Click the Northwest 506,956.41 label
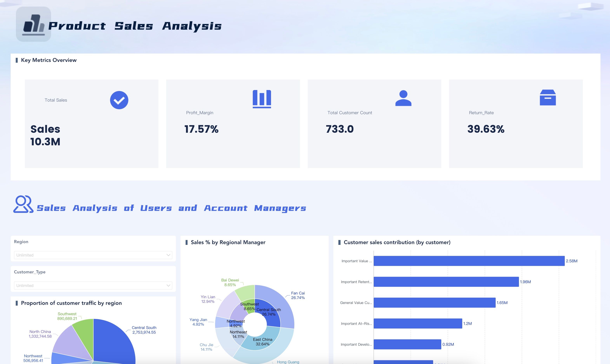 (33, 358)
